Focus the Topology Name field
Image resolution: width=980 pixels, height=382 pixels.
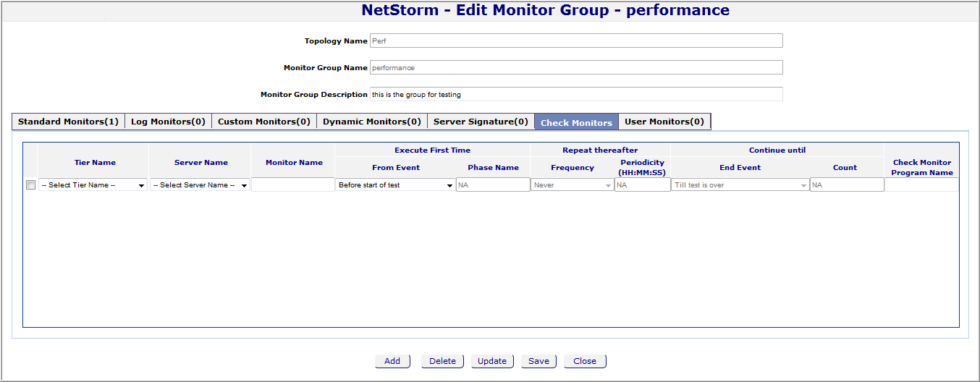coord(576,41)
